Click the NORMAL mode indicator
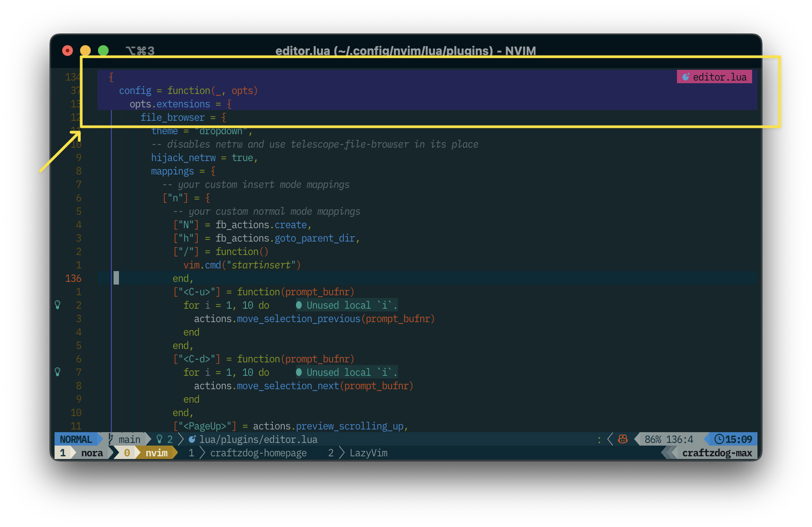 (76, 439)
